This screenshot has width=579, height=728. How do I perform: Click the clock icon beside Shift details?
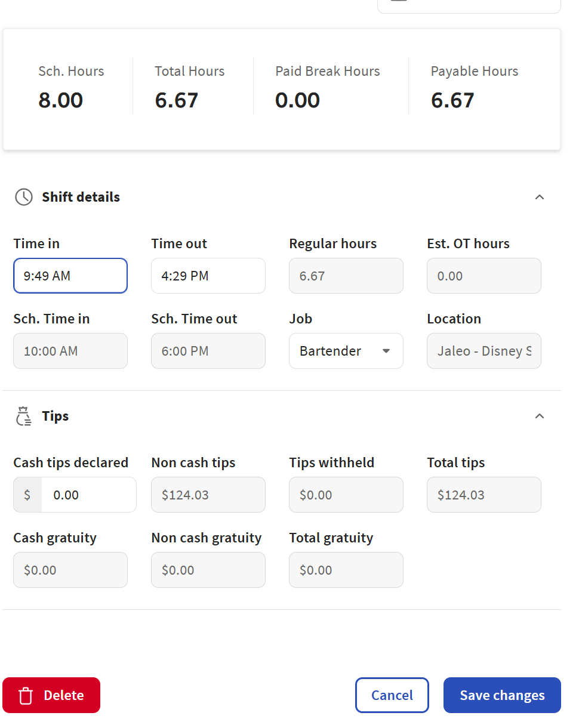(x=24, y=198)
